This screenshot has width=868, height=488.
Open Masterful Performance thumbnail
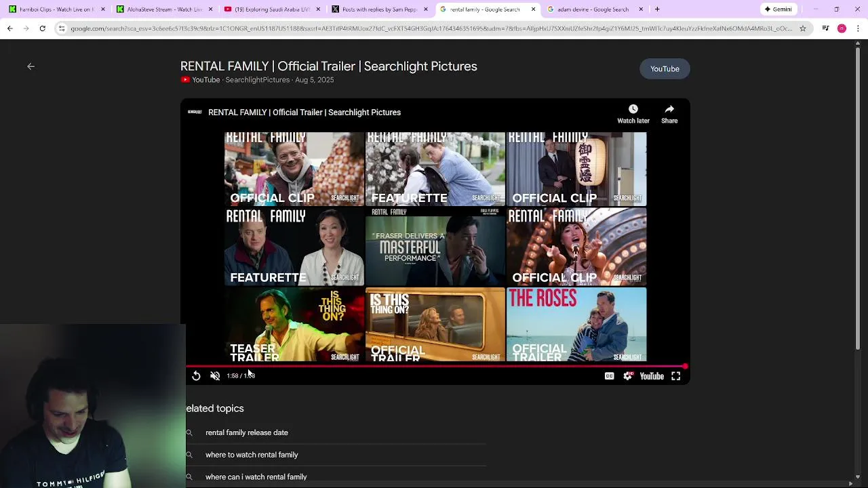435,247
